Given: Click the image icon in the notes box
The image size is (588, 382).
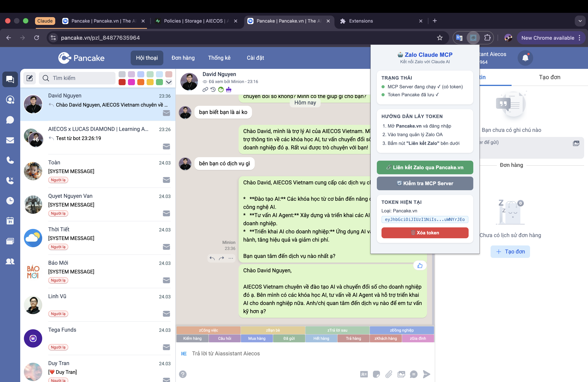Looking at the screenshot, I should click(x=576, y=143).
